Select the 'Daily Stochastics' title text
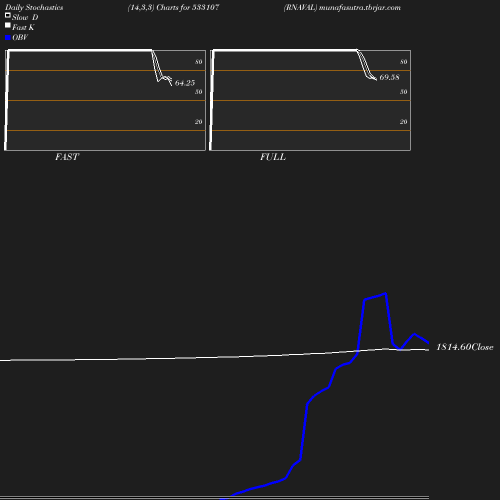The height and width of the screenshot is (500, 500). pyautogui.click(x=34, y=8)
